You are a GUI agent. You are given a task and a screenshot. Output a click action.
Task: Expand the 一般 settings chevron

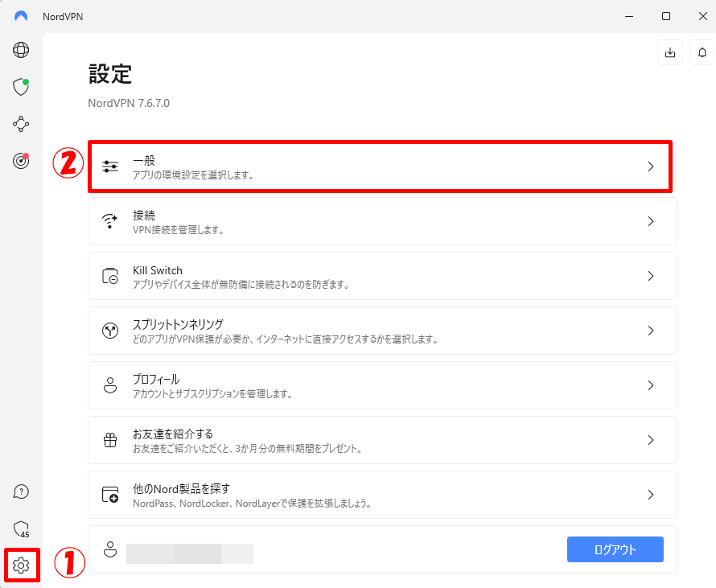(x=651, y=167)
